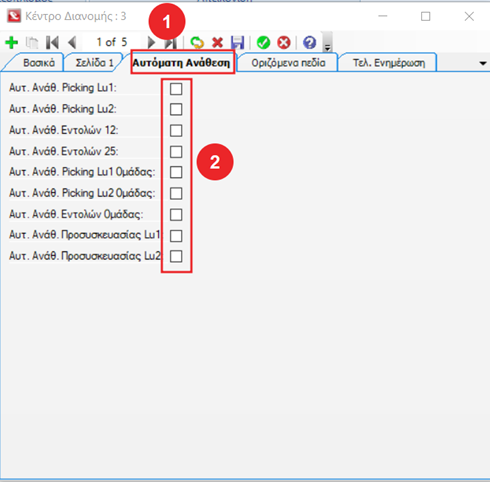Click the 'Αυτ. Ανάθ. Picking Lu2 Ομάδας:' label

[x=82, y=193]
